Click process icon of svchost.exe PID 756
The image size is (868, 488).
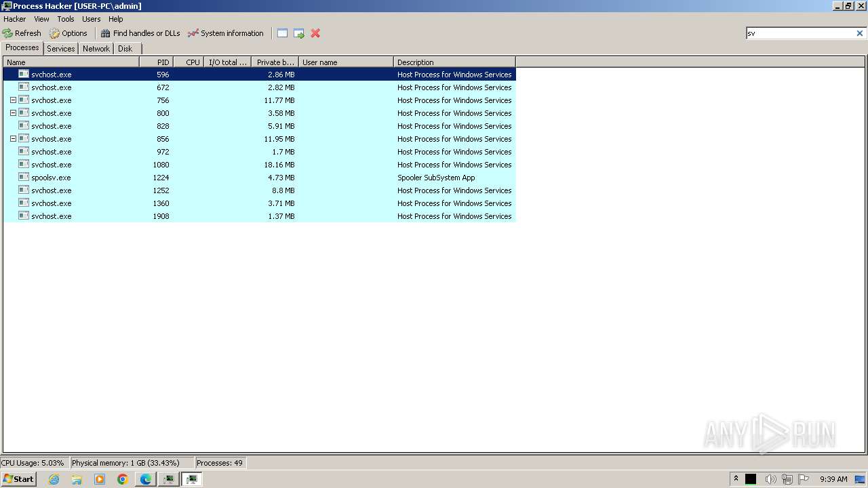coord(24,100)
